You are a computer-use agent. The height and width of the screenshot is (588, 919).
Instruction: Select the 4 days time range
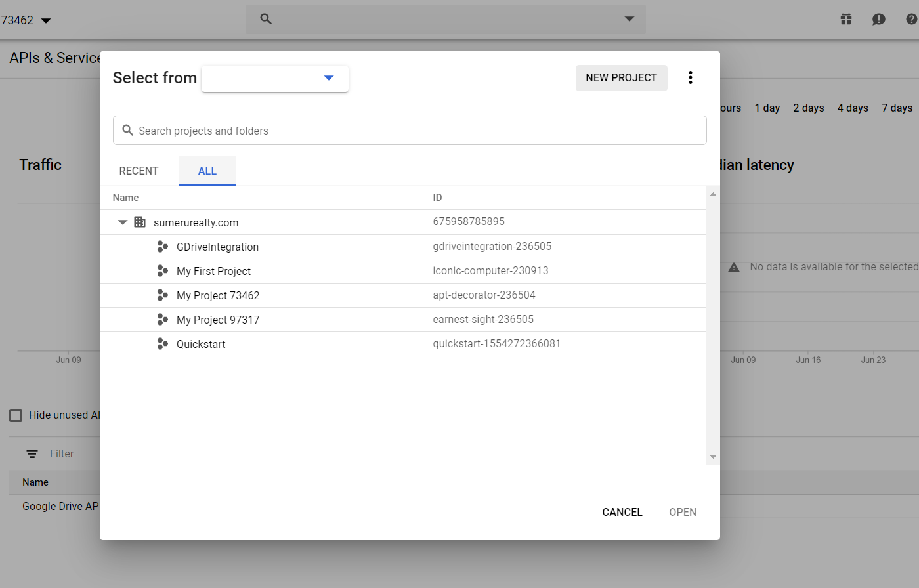click(853, 108)
